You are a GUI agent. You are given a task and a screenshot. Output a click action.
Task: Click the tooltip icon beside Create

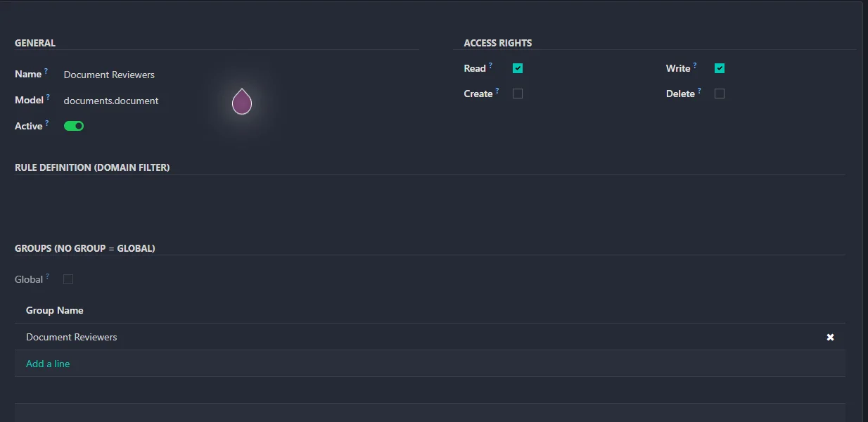point(497,91)
